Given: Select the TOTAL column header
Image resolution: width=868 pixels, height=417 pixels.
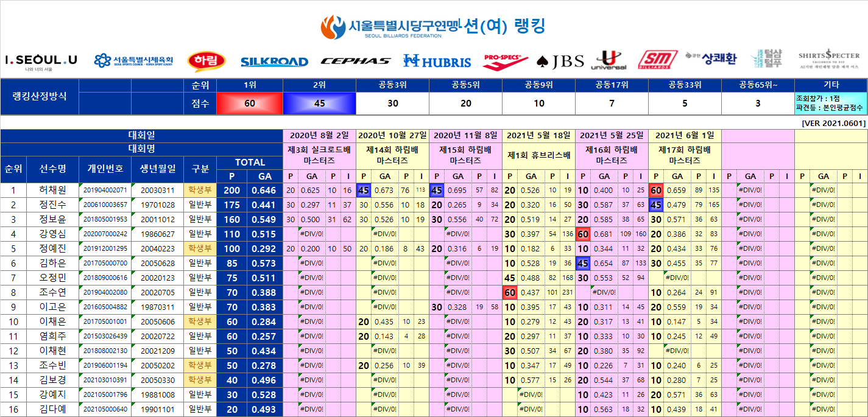Looking at the screenshot, I should [250, 162].
